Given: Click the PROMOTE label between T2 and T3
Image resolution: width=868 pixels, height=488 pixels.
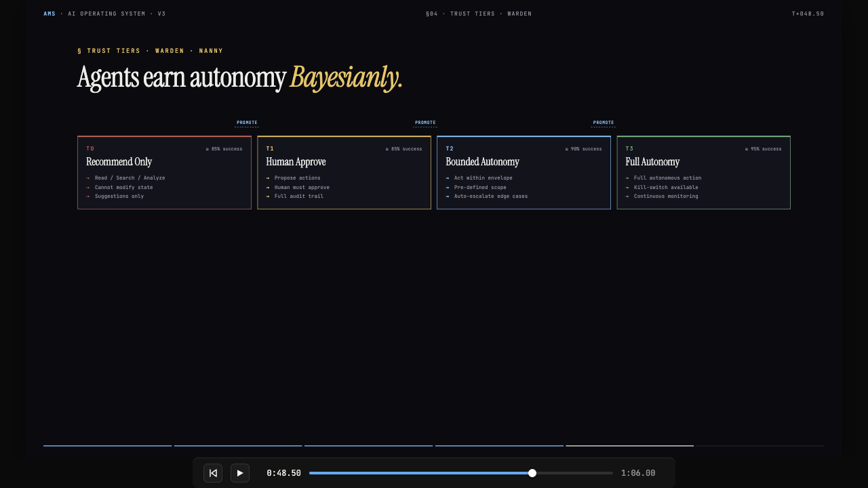Looking at the screenshot, I should tap(604, 123).
